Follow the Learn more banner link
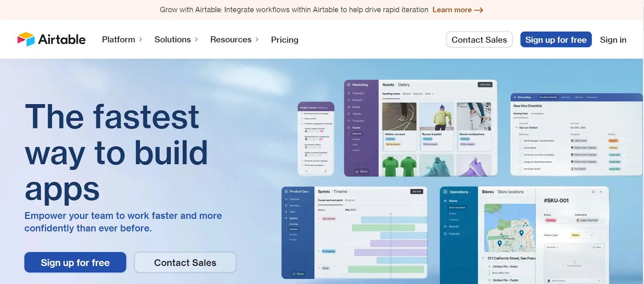The width and height of the screenshot is (644, 284). pyautogui.click(x=458, y=10)
